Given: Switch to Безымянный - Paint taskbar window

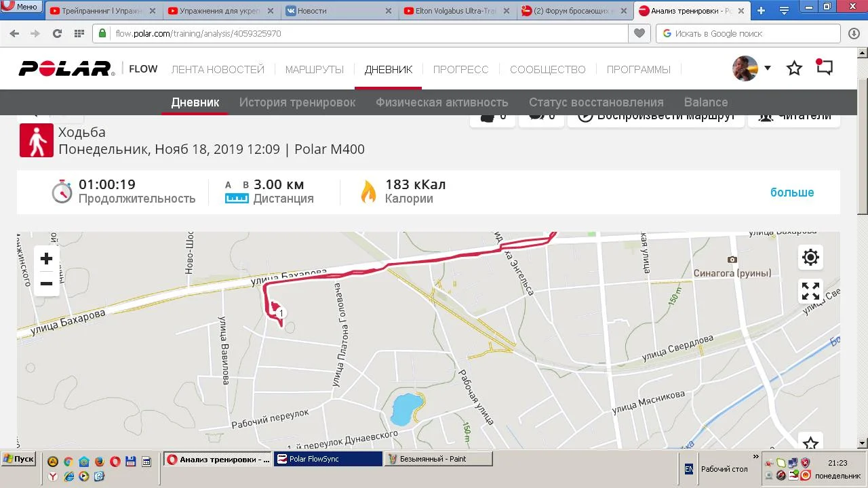Looking at the screenshot, I should (438, 459).
